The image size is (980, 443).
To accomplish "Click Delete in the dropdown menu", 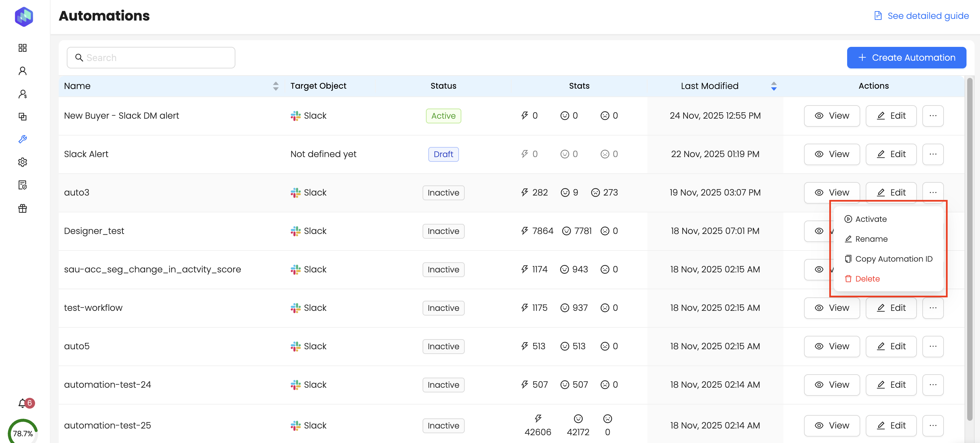I will tap(867, 279).
